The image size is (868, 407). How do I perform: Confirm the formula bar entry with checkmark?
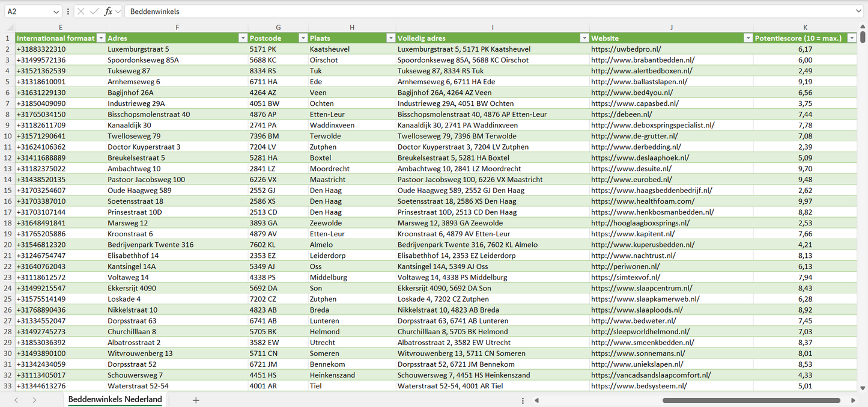(94, 11)
